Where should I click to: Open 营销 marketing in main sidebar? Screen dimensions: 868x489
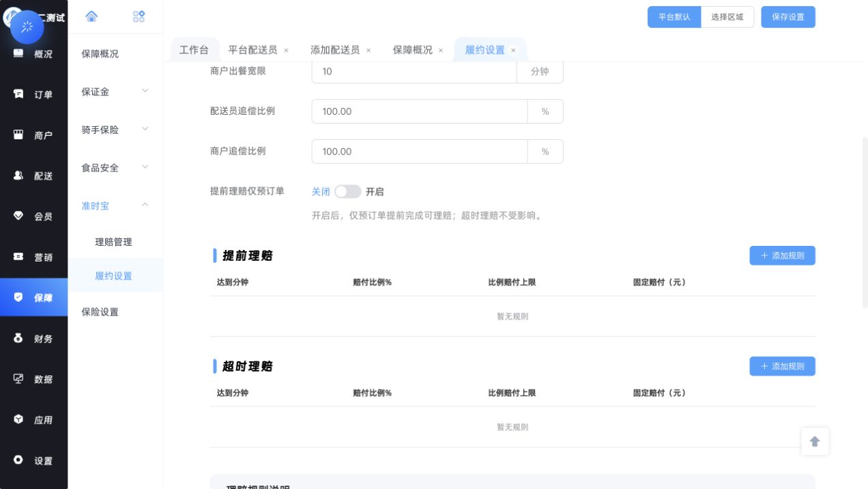[x=33, y=257]
